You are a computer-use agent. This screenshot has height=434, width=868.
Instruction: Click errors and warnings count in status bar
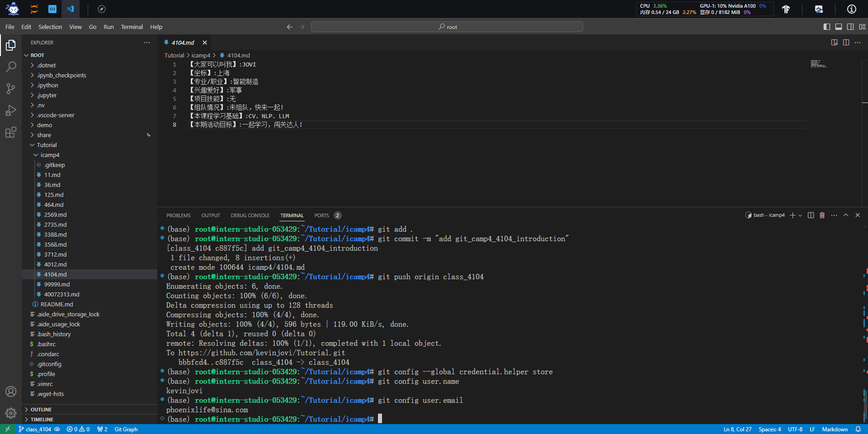point(78,429)
